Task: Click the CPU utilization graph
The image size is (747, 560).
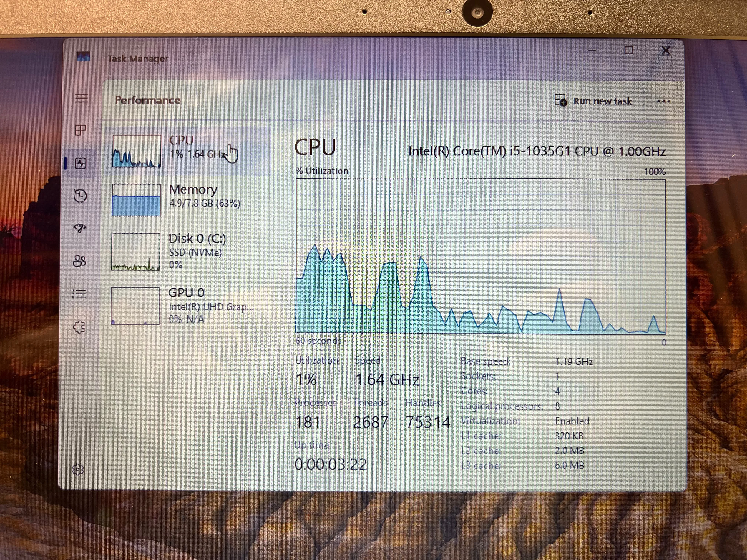Action: [x=481, y=256]
